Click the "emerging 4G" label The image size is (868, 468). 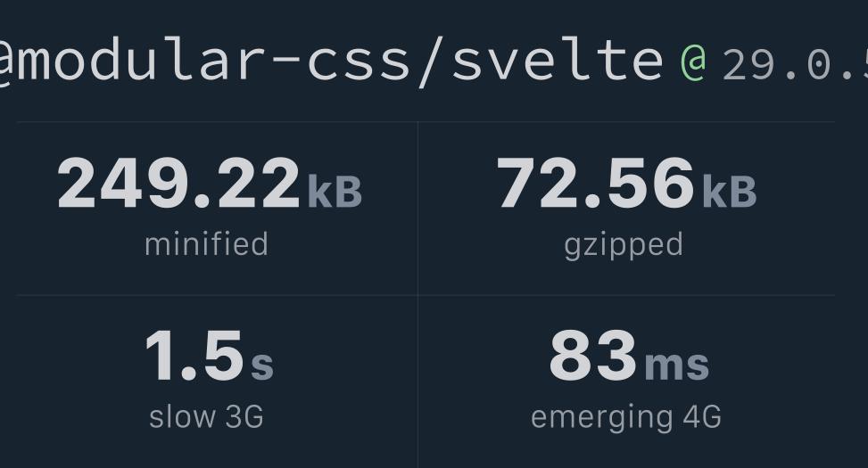pyautogui.click(x=626, y=416)
